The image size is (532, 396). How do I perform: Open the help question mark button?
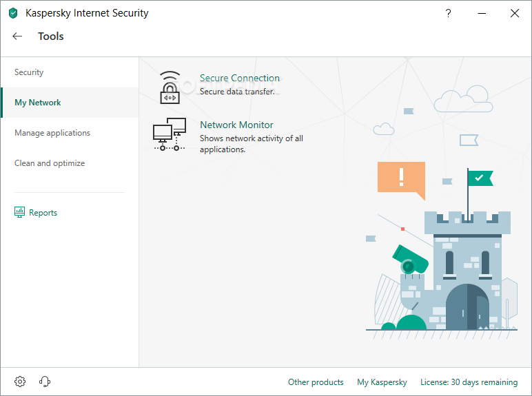[x=448, y=13]
